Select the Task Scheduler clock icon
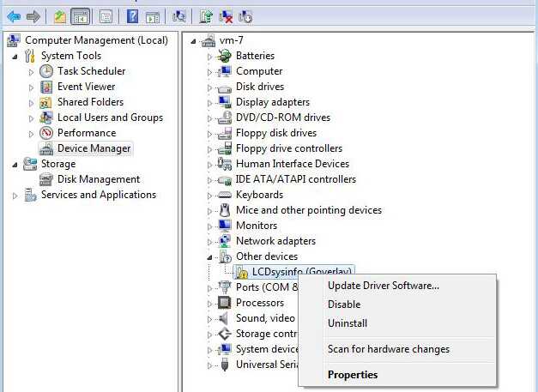The image size is (538, 392). coord(46,71)
